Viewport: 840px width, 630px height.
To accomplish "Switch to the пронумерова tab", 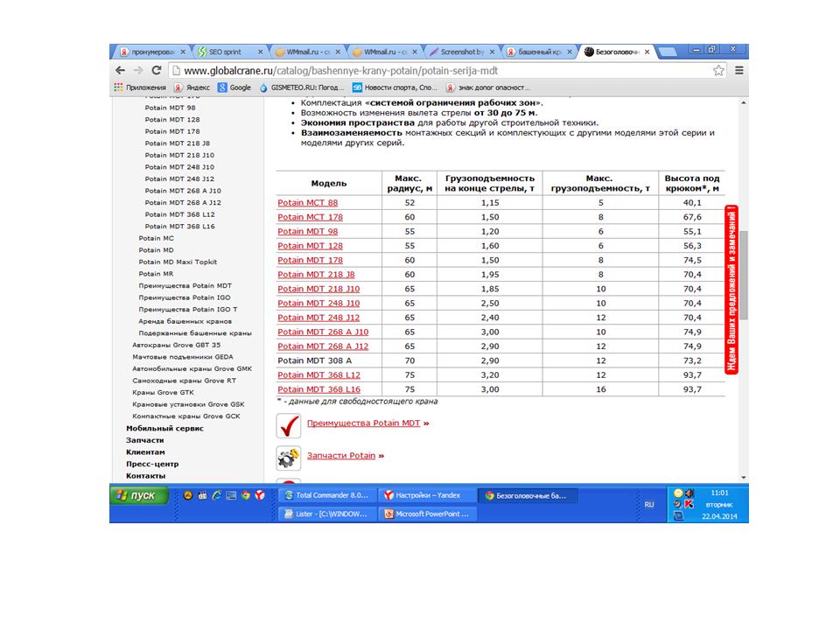I will coord(153,52).
